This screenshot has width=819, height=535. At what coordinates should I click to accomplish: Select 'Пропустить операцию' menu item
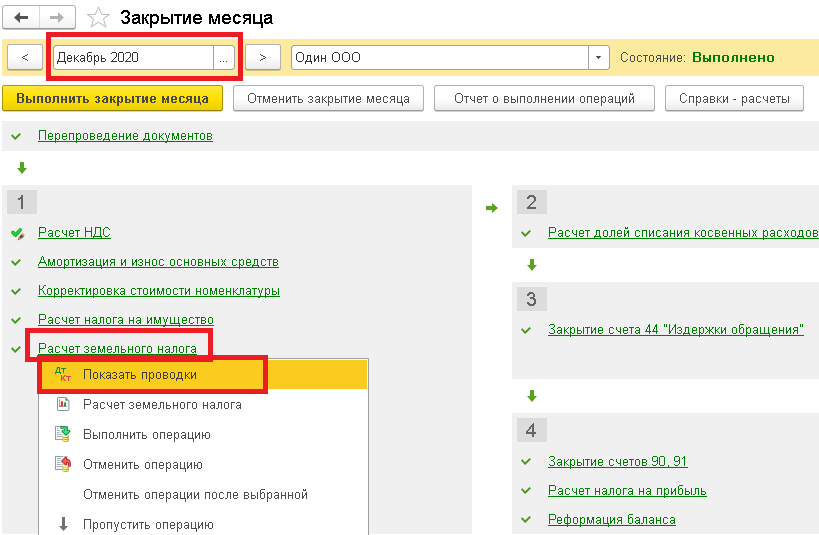coord(203,524)
